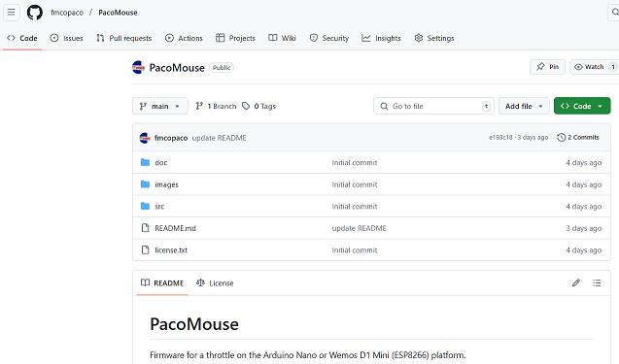View the 2 Commits history

[578, 137]
